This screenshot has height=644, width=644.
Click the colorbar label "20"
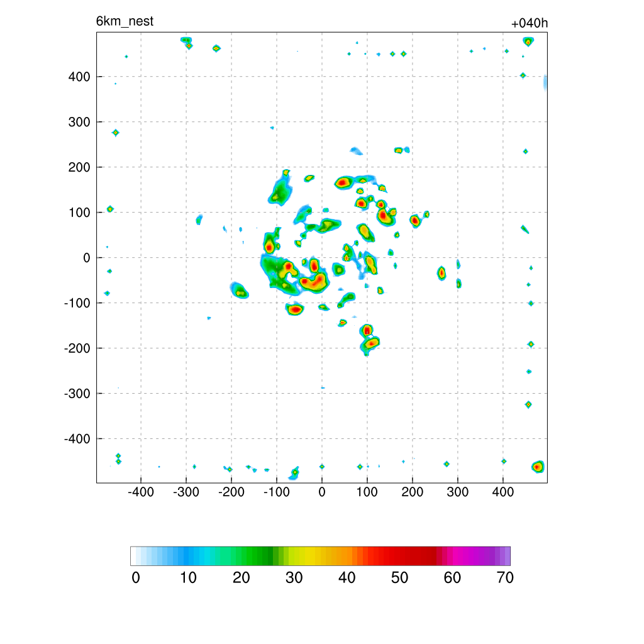(x=241, y=578)
